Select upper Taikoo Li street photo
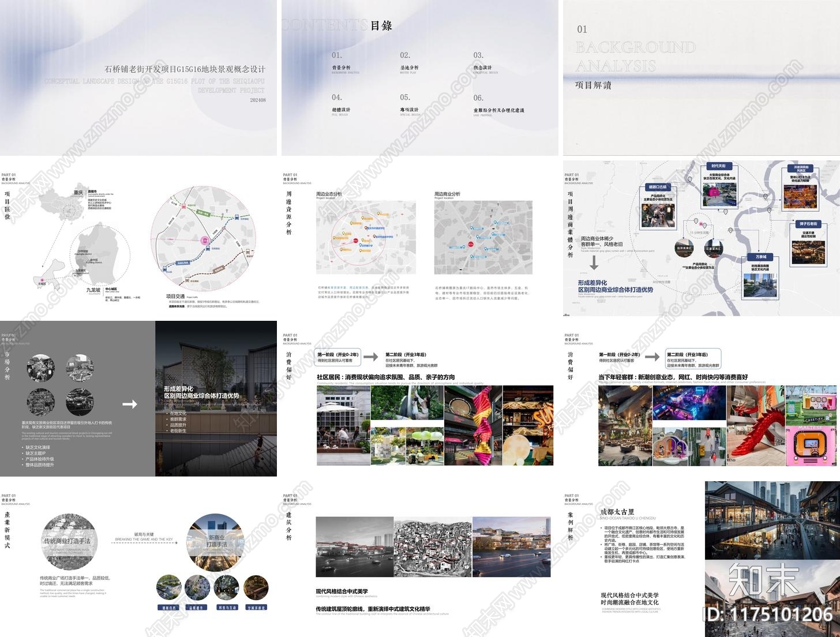 tap(772, 520)
